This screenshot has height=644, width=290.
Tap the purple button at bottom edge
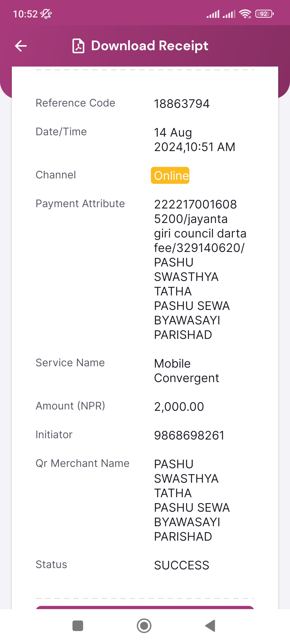coord(145,608)
